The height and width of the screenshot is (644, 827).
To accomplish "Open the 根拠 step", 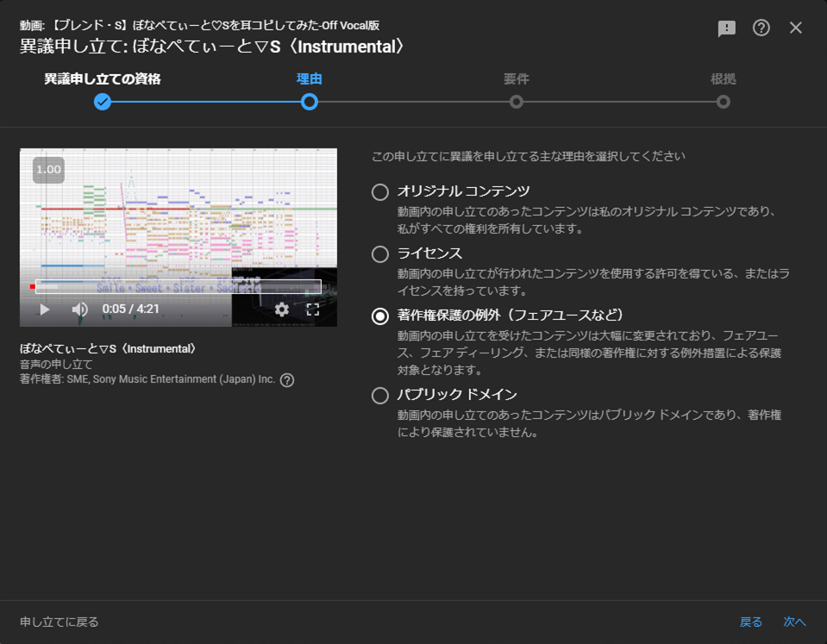I will pyautogui.click(x=724, y=79).
